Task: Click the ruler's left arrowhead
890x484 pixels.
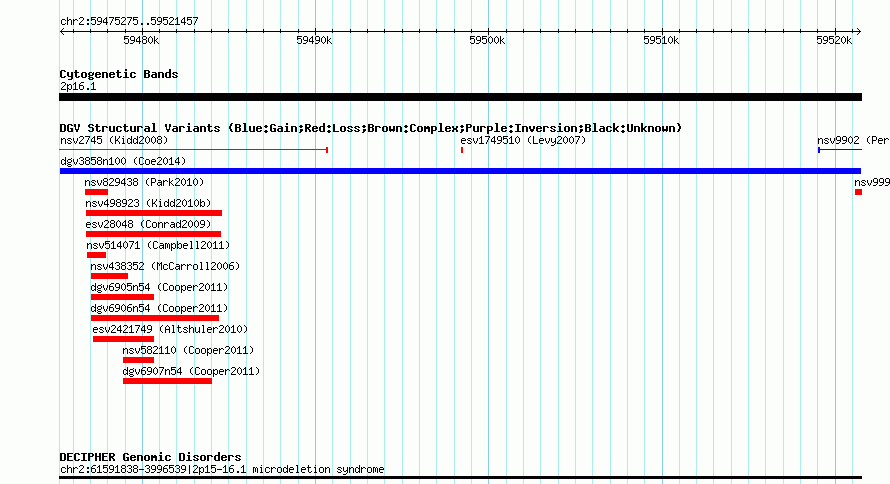Action: [62, 32]
